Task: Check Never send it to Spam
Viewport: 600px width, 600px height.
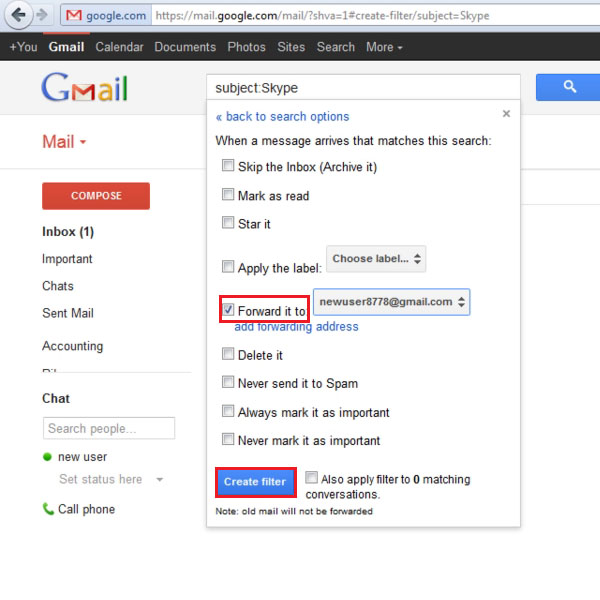Action: point(228,382)
